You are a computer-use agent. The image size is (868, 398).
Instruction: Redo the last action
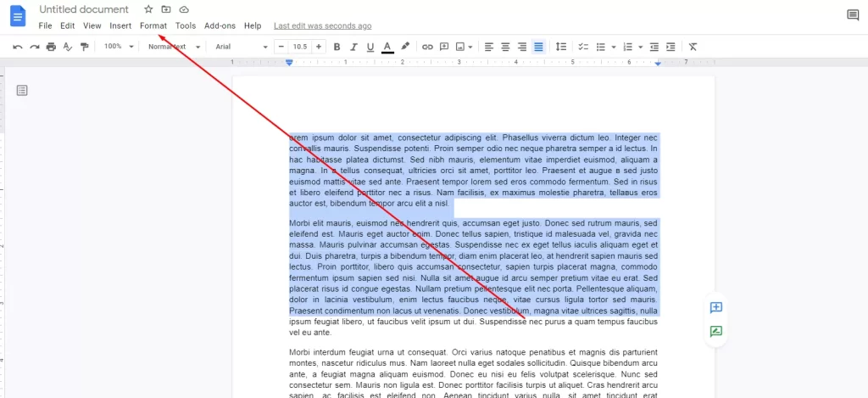[34, 48]
